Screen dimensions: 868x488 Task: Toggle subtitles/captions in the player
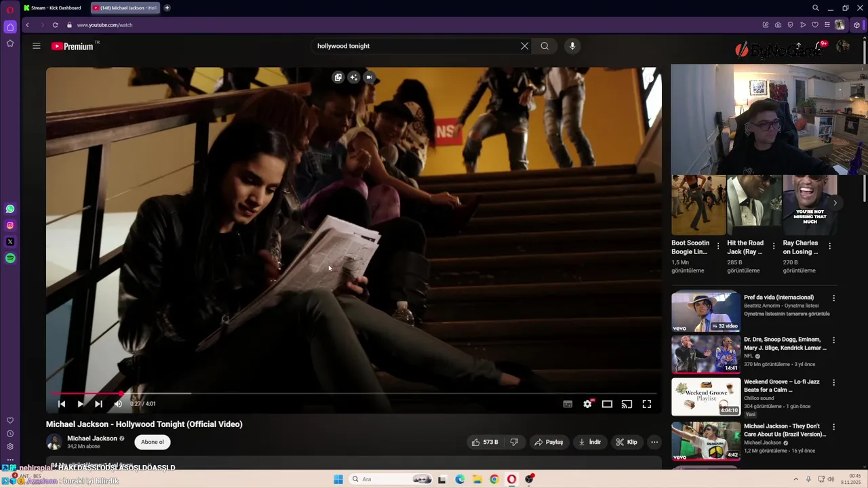click(x=568, y=404)
